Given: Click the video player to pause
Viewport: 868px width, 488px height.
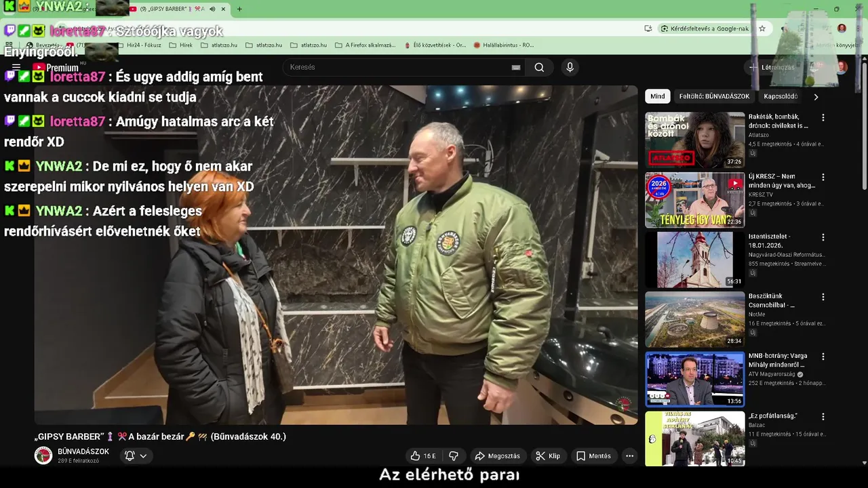Looking at the screenshot, I should tap(336, 255).
